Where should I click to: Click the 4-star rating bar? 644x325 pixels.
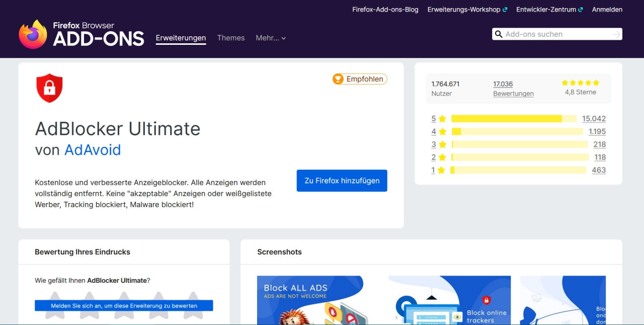(x=517, y=132)
